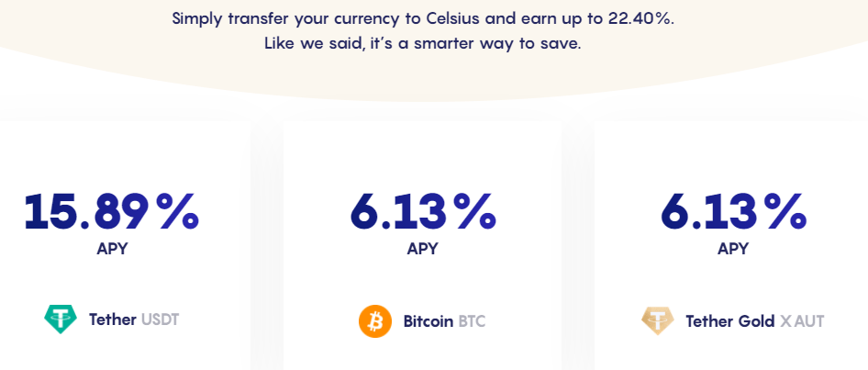Image resolution: width=868 pixels, height=370 pixels.
Task: Click Tether Gold's 6.13% rate figure
Action: pyautogui.click(x=733, y=211)
